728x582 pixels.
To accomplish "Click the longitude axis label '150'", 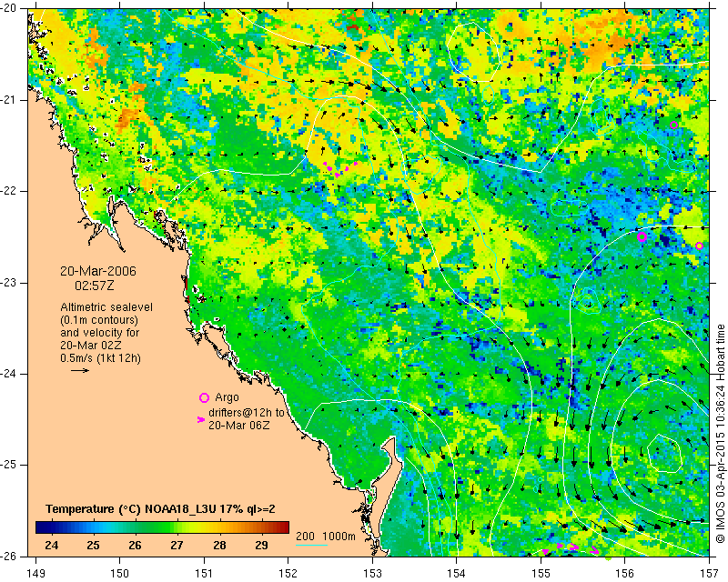I will tap(119, 573).
